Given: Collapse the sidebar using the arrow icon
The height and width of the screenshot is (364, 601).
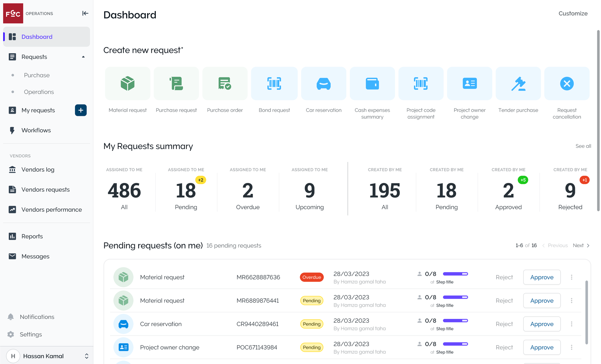Looking at the screenshot, I should click(x=85, y=13).
